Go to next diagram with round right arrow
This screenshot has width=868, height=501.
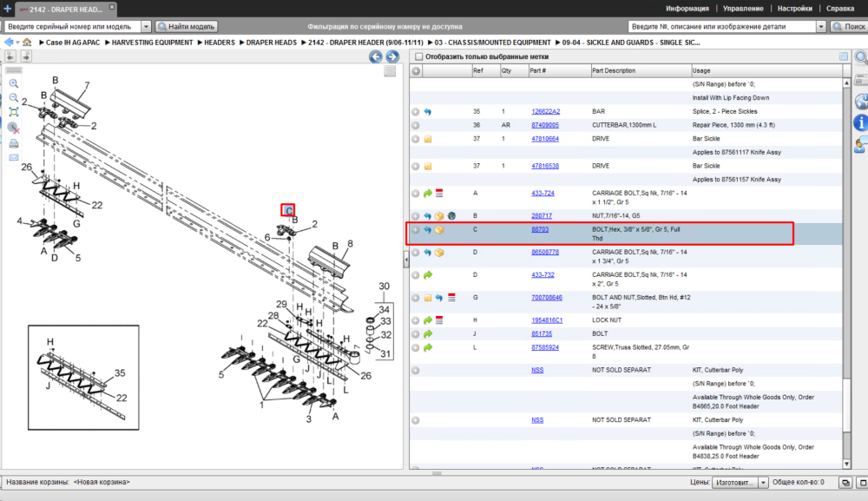click(392, 56)
